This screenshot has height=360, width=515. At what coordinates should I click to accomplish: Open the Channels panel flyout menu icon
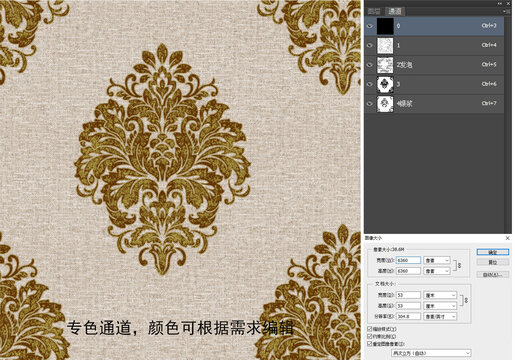pos(508,11)
